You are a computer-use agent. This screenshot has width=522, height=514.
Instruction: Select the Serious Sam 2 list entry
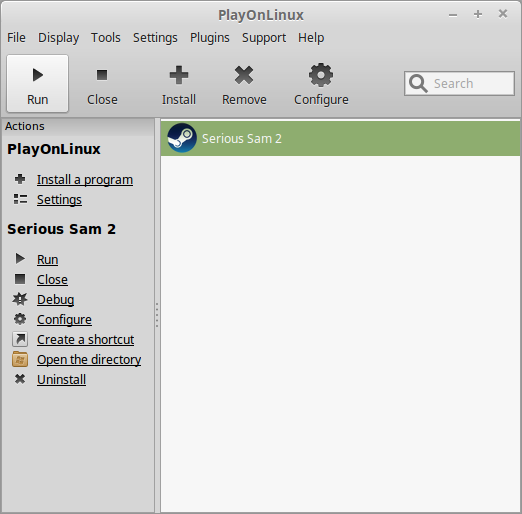tap(340, 138)
